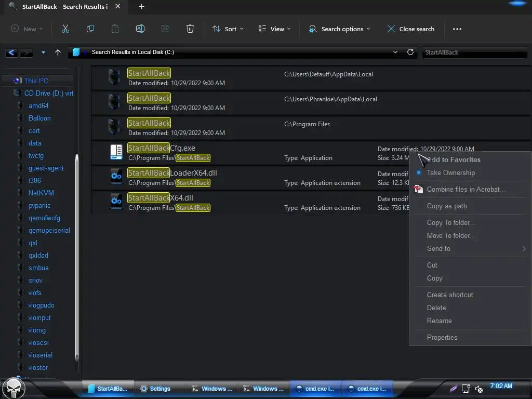Image resolution: width=532 pixels, height=399 pixels.
Task: Select StartAllBackLoaderX64.dll file icon
Action: [x=116, y=177]
